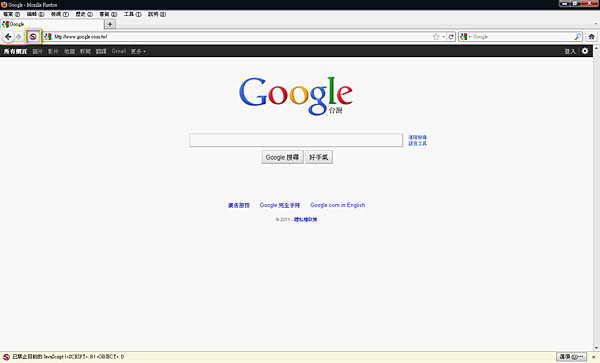The height and width of the screenshot is (363, 600).
Task: Click the NoScript blocked icon in toolbar
Action: click(x=33, y=37)
